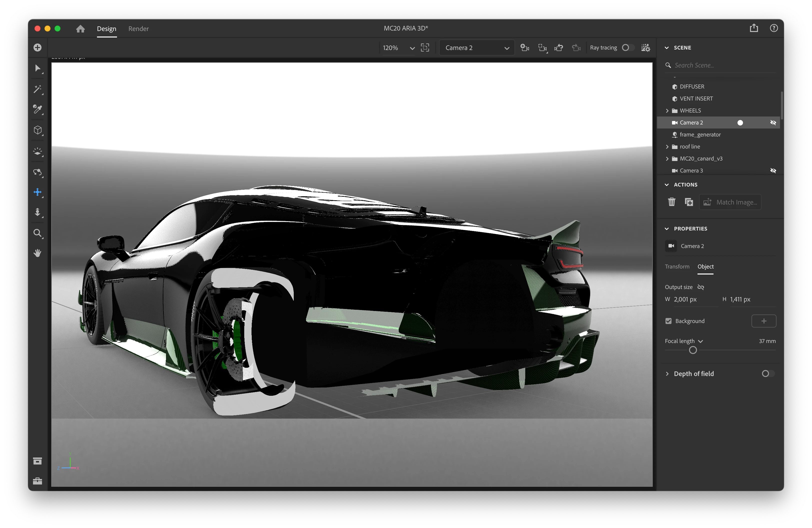Click the Match Image button
Viewport: 812px width, 528px height.
point(730,202)
